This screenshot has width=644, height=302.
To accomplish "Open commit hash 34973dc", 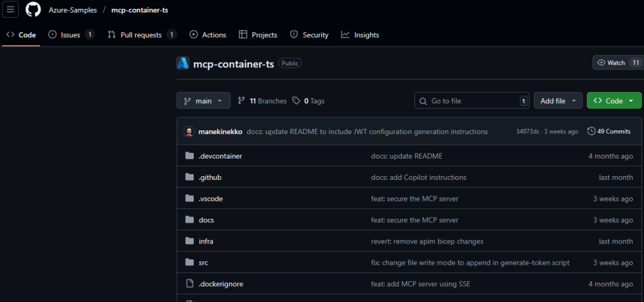I will pos(528,131).
